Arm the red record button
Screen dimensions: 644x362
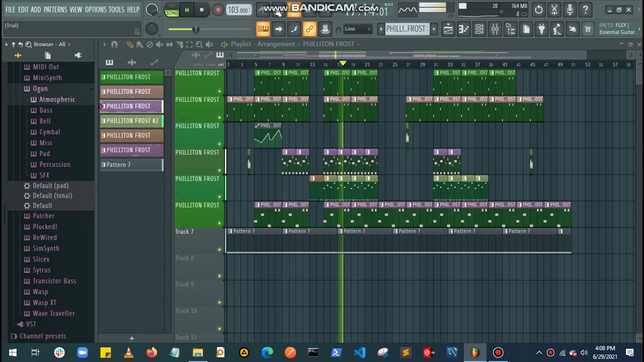(218, 10)
